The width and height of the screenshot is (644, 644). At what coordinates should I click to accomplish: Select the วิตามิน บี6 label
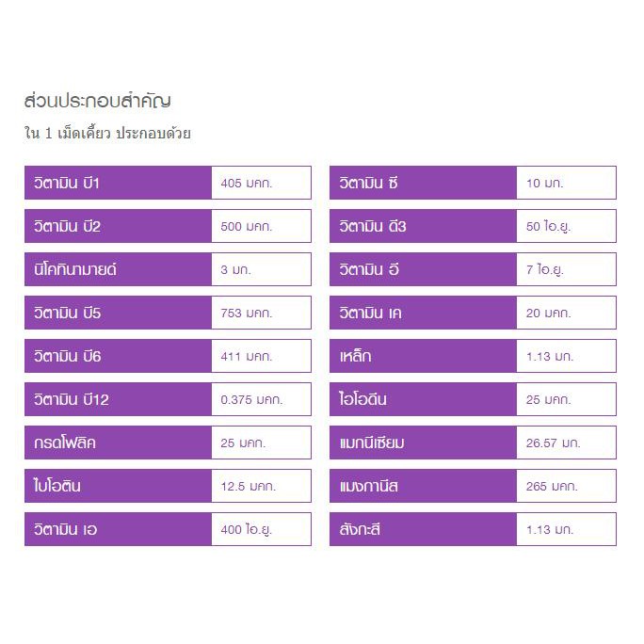(x=118, y=356)
